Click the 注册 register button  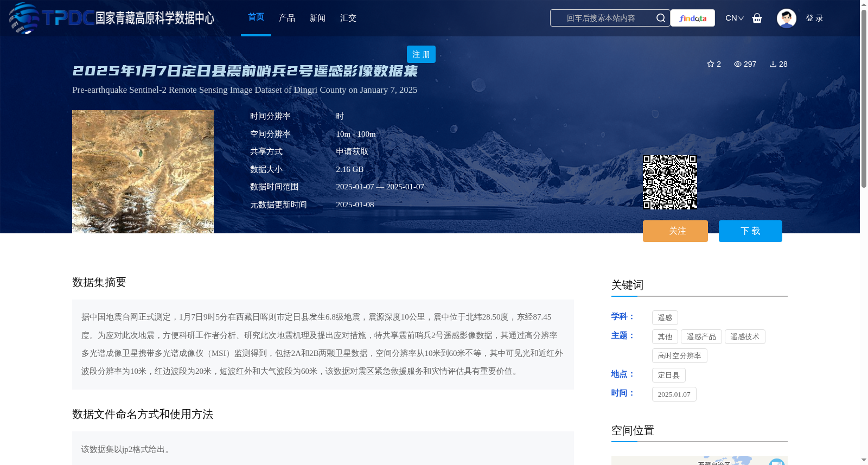tap(421, 54)
